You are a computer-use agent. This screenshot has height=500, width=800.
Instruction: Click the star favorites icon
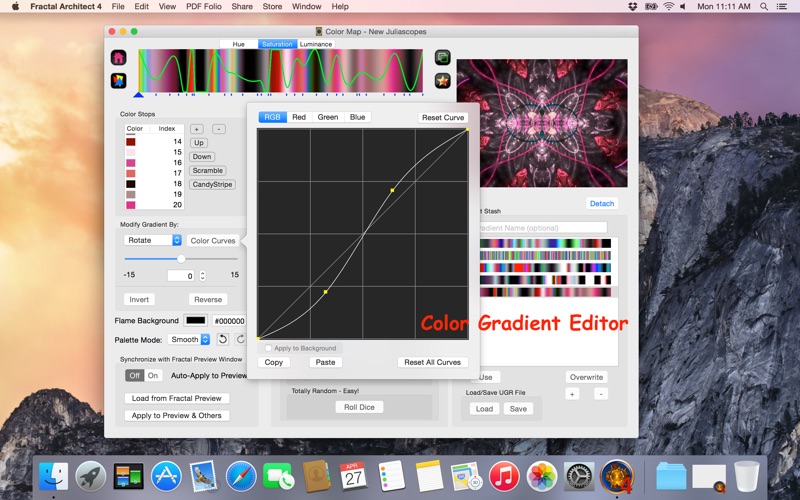click(x=442, y=81)
